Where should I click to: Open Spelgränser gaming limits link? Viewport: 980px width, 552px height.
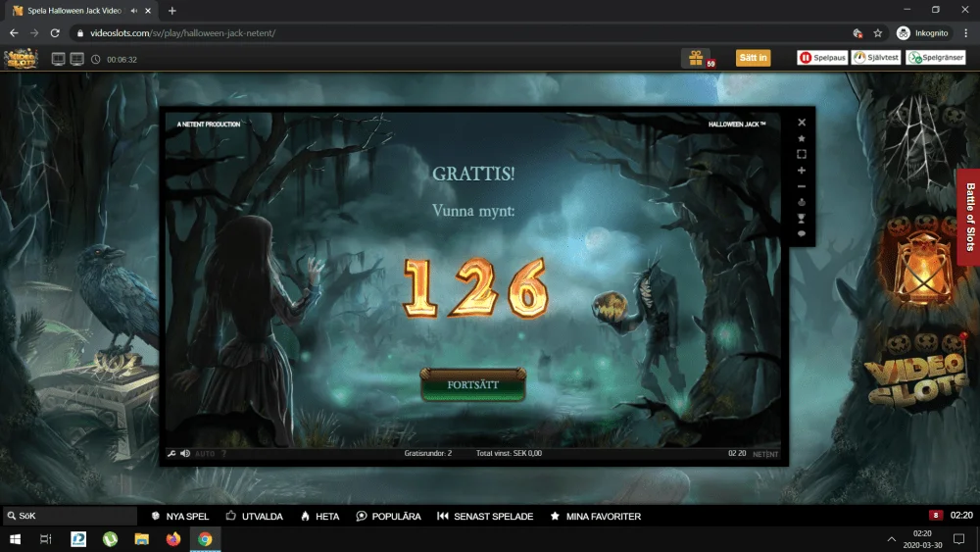click(936, 58)
